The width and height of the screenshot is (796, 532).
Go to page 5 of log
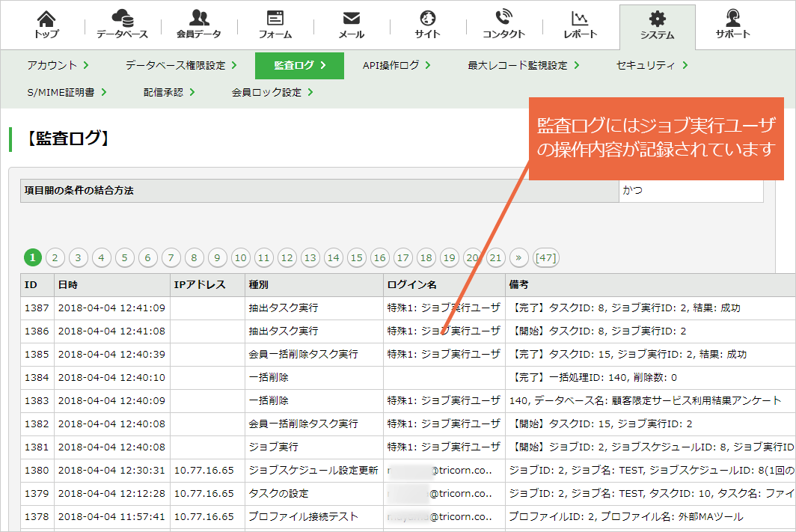(124, 258)
